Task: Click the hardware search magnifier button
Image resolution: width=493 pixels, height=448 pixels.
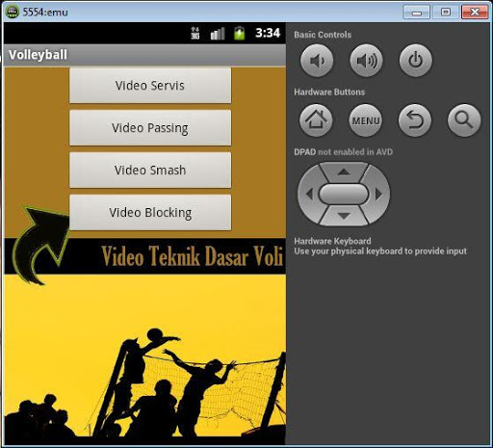Action: [464, 120]
